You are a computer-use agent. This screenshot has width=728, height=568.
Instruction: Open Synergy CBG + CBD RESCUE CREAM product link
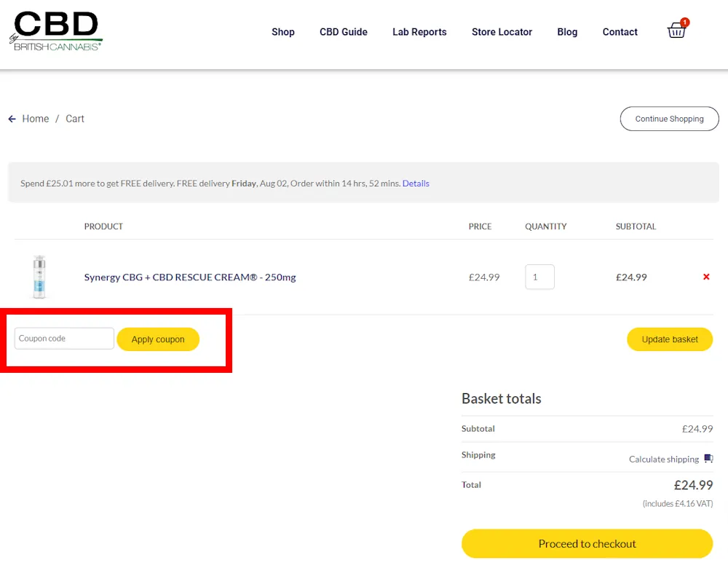tap(189, 277)
